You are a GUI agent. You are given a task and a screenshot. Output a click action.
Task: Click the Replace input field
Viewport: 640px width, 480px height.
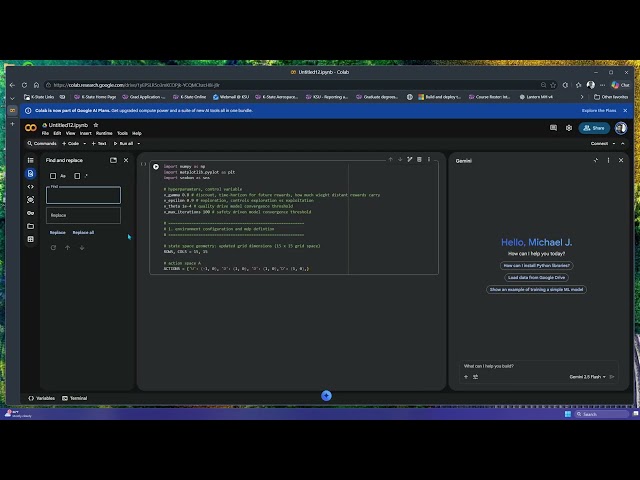[x=83, y=215]
